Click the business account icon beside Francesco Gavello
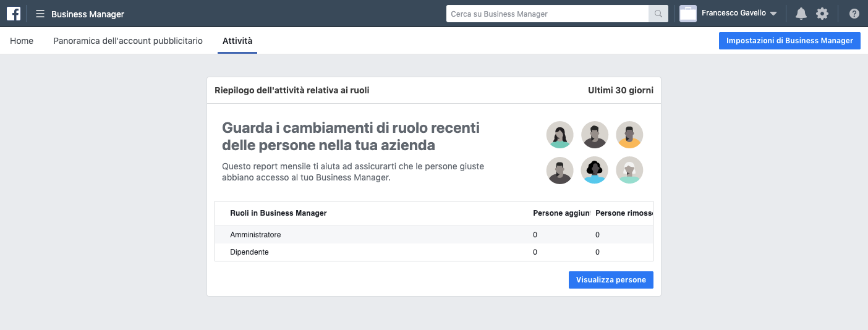Image resolution: width=868 pixels, height=330 pixels. pos(688,14)
